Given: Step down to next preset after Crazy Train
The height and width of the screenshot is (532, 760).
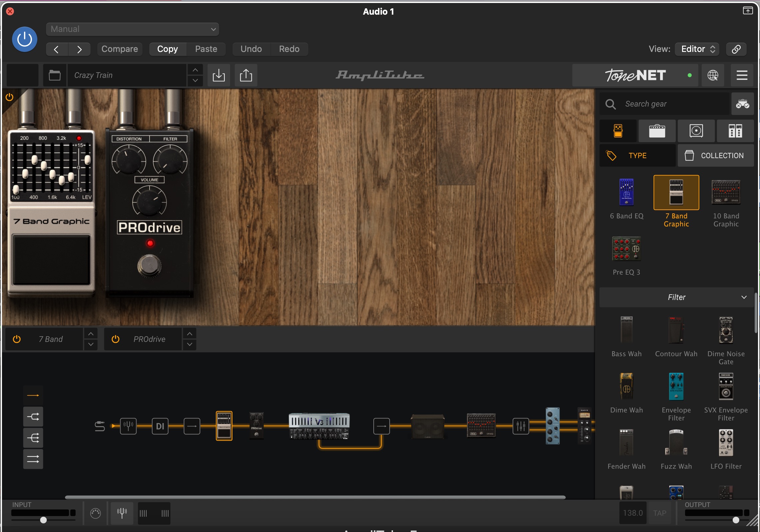Looking at the screenshot, I should [195, 81].
